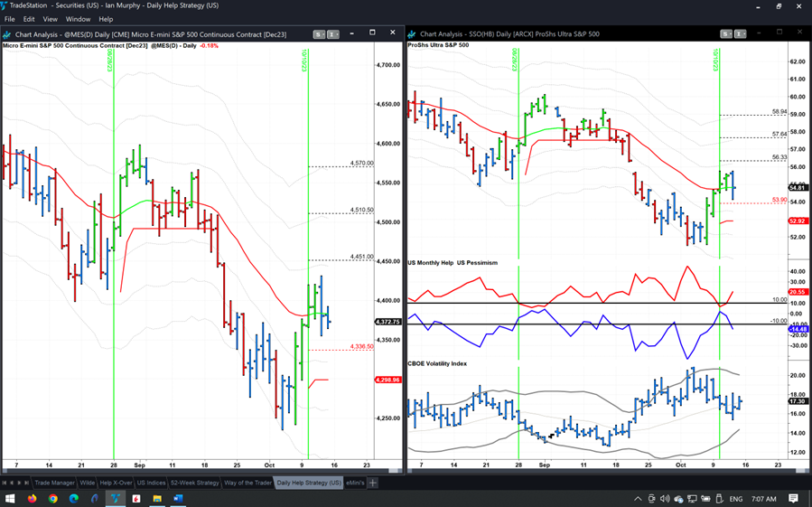Switch to the Trade Manager tab
This screenshot has width=812, height=507.
point(54,483)
